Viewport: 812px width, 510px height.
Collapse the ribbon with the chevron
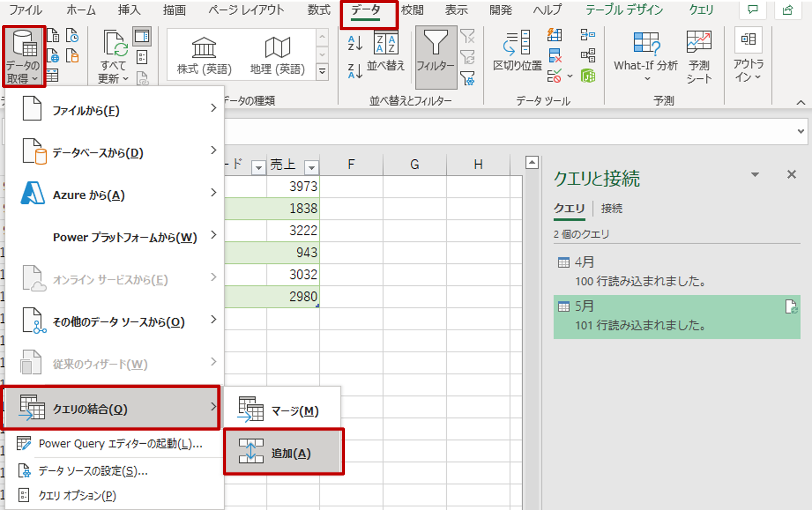pos(801,102)
